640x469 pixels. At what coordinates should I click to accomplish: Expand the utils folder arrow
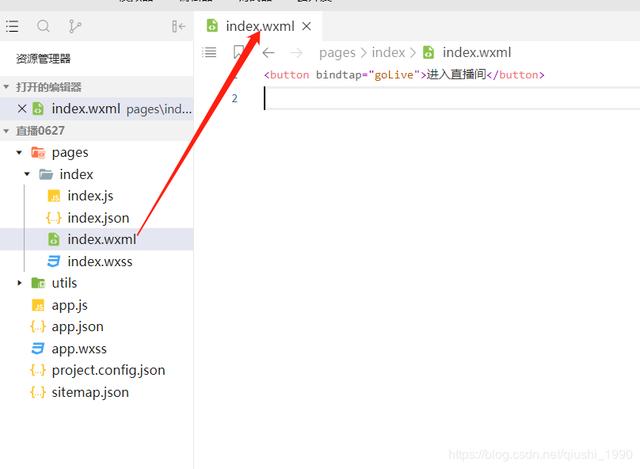[19, 283]
